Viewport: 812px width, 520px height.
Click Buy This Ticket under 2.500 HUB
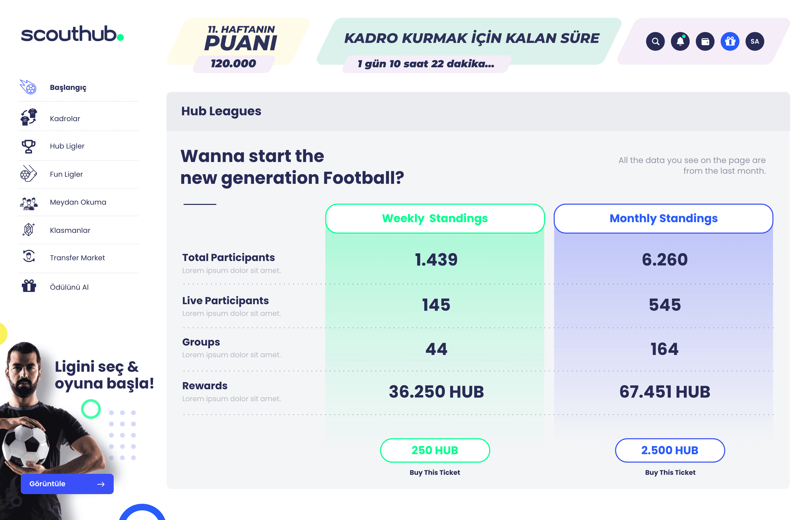tap(670, 473)
